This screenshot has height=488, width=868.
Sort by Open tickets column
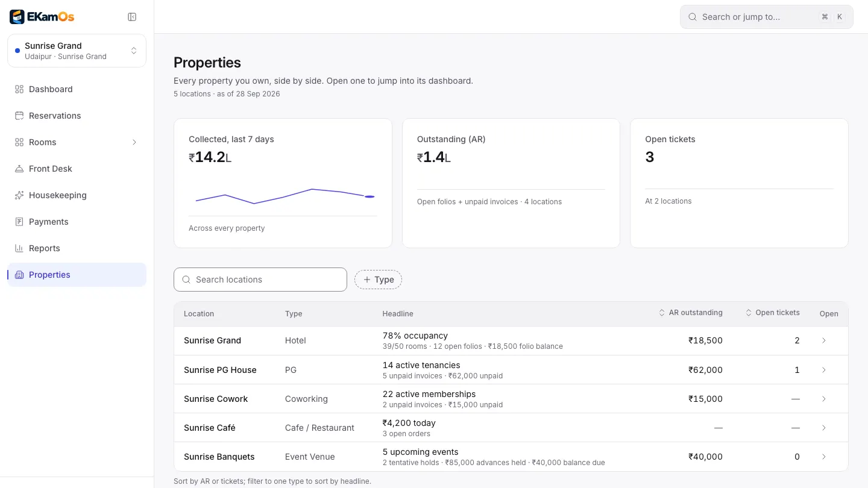click(x=773, y=313)
